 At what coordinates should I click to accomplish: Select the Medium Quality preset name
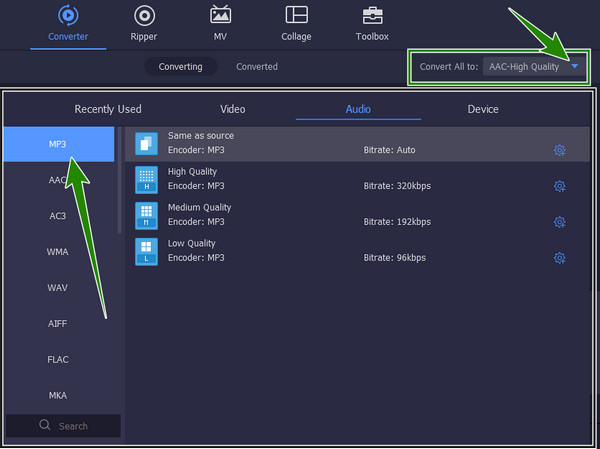[199, 207]
